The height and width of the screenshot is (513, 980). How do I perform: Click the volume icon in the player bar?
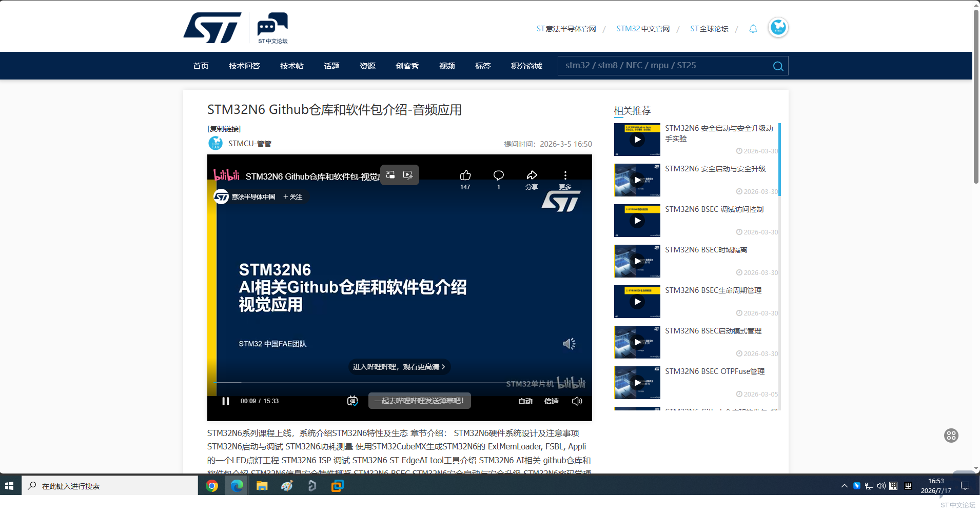pyautogui.click(x=577, y=401)
